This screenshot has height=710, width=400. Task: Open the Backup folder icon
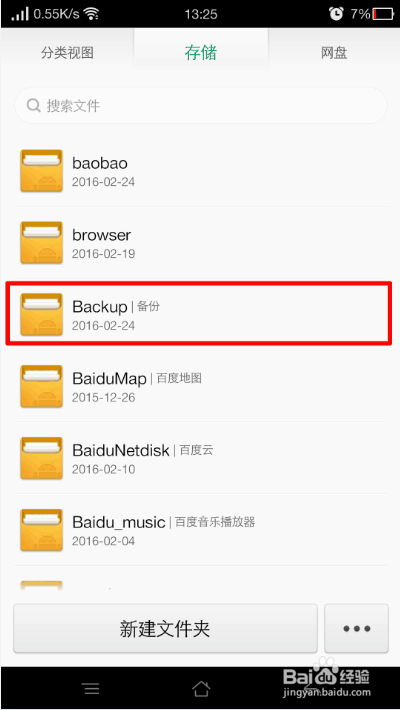pos(41,314)
